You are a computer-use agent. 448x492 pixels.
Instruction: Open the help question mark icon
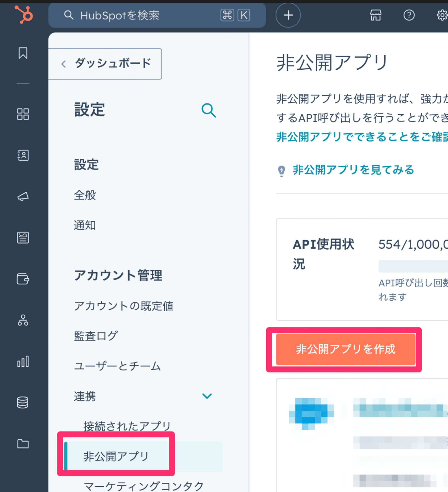[x=409, y=15]
